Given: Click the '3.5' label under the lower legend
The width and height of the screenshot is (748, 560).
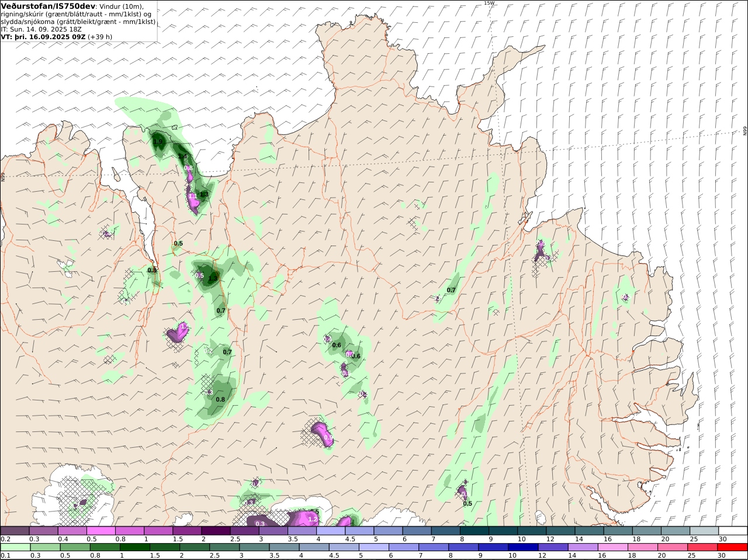Looking at the screenshot, I should tap(274, 556).
